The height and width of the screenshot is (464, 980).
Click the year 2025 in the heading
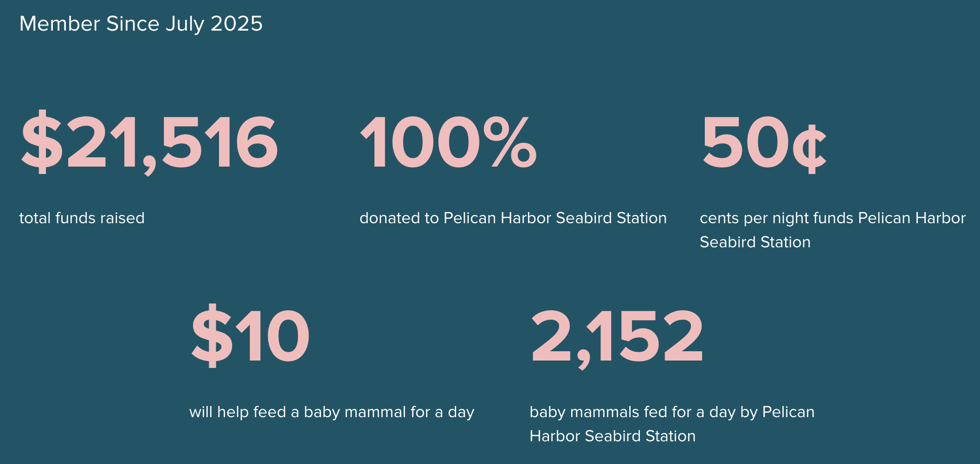pyautogui.click(x=237, y=24)
